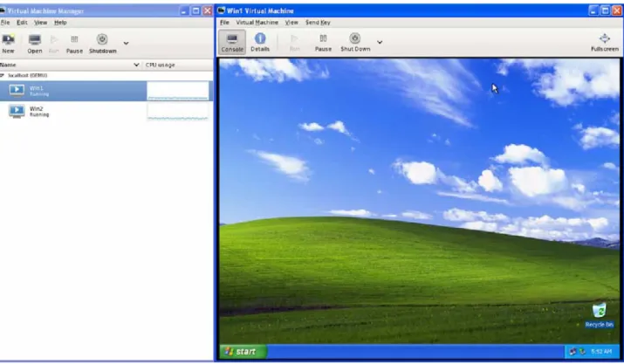Switch the Win1 console to Fullscreen
The height and width of the screenshot is (364, 624).
pos(605,42)
